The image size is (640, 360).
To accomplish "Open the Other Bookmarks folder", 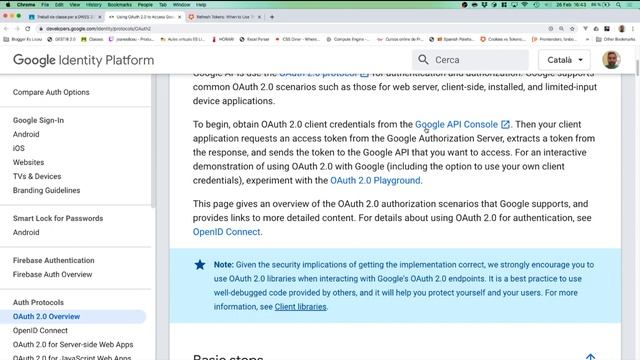I will [x=616, y=39].
